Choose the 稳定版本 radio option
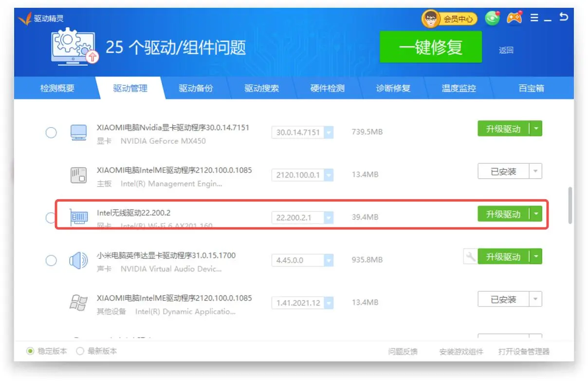The height and width of the screenshot is (381, 588). pyautogui.click(x=30, y=351)
